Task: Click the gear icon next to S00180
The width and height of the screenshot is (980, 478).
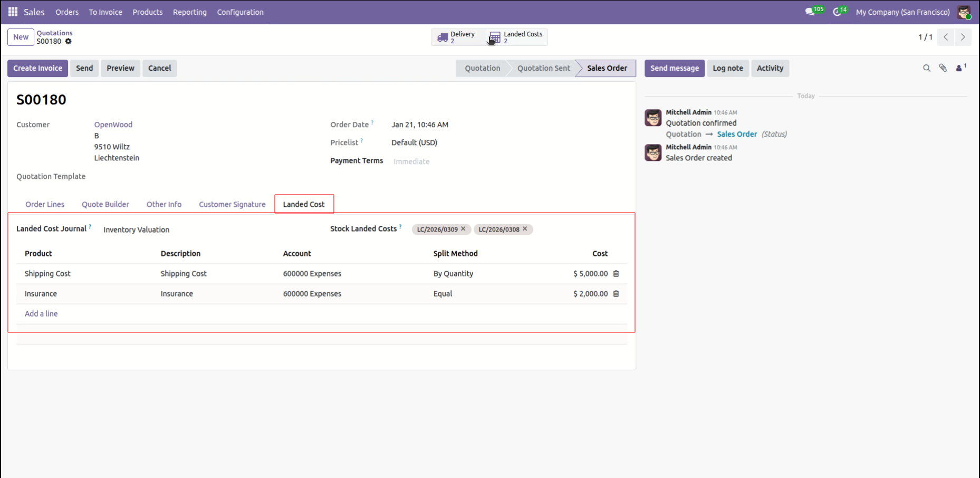Action: click(x=68, y=41)
